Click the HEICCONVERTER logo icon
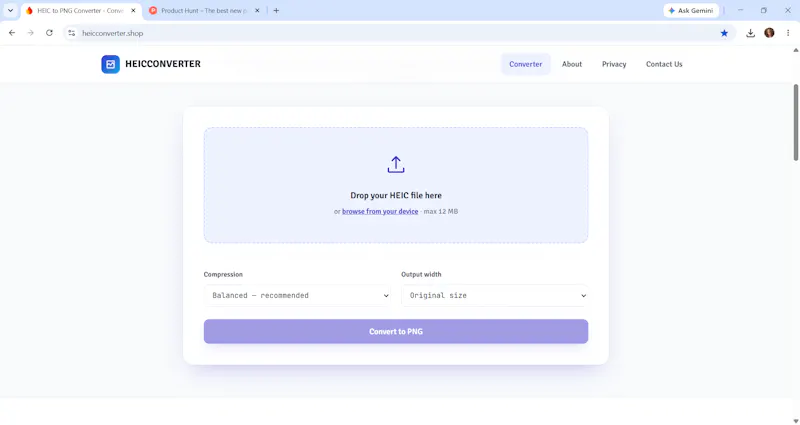Screen dimensions: 800x425 [x=110, y=64]
